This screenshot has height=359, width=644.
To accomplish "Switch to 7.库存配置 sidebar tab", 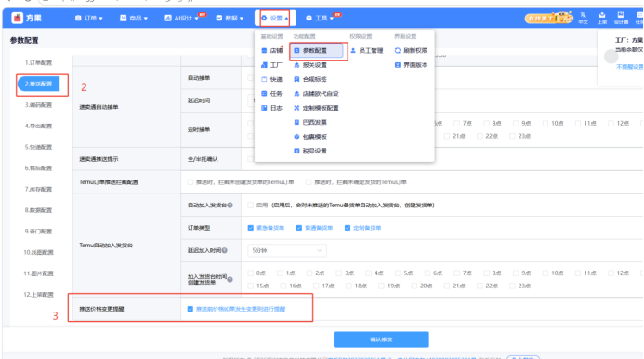I will [x=38, y=189].
